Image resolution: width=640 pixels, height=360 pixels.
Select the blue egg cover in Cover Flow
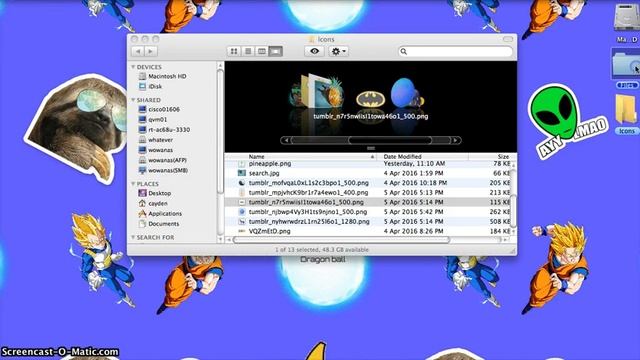(405, 92)
